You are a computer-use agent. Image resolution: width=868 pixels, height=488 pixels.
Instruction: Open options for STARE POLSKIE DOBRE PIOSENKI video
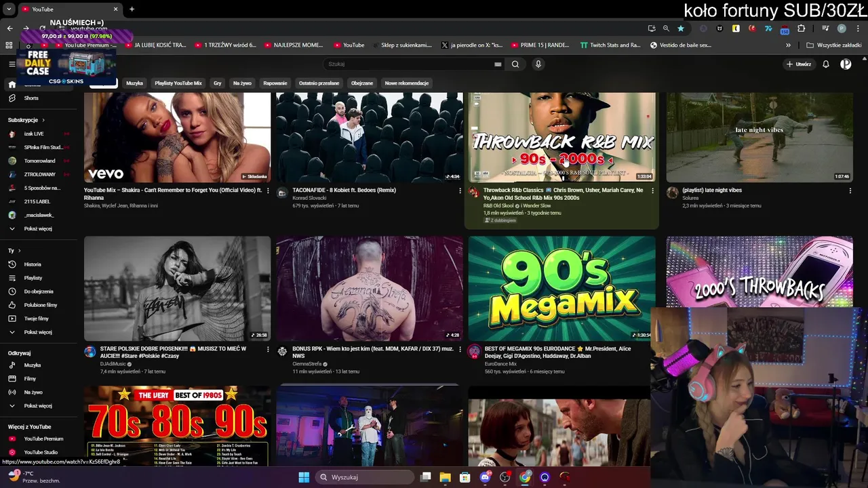pos(267,349)
